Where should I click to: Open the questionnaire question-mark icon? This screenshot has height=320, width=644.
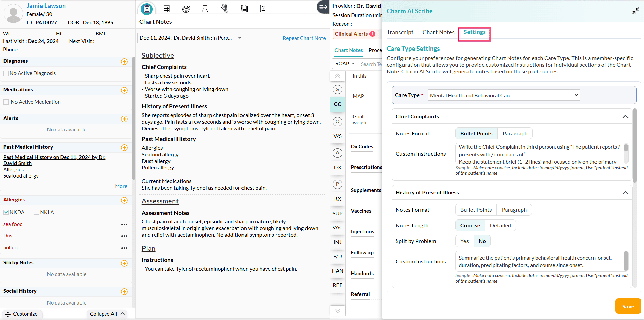point(263,9)
